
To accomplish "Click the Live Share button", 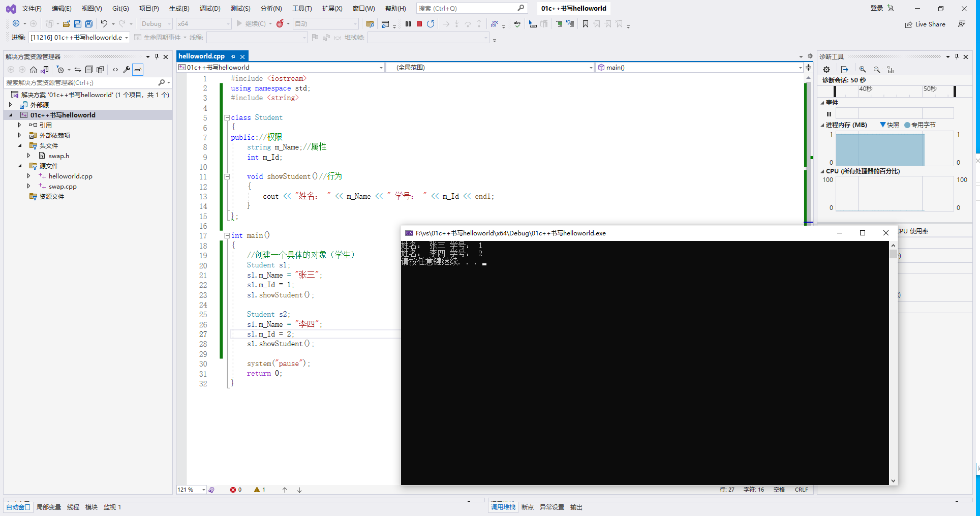I will pos(925,24).
